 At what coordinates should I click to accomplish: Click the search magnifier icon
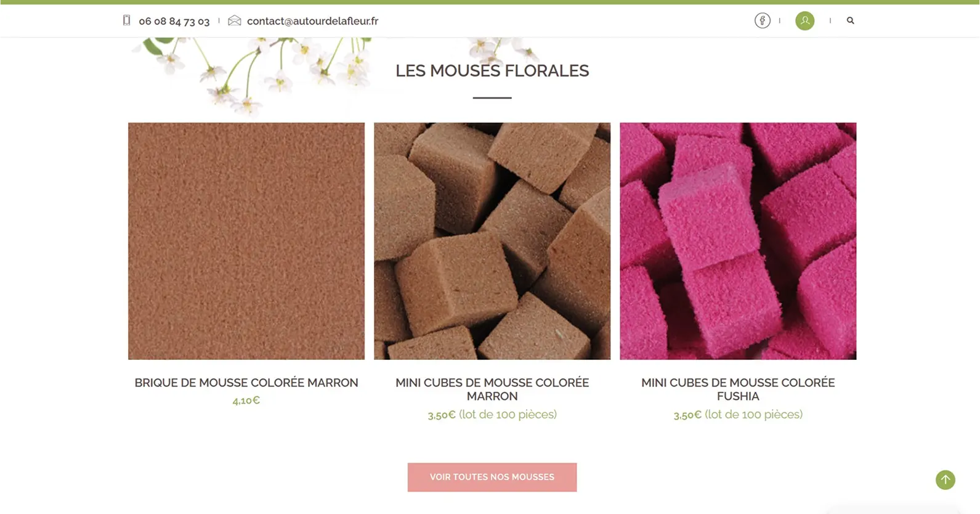[x=850, y=20]
